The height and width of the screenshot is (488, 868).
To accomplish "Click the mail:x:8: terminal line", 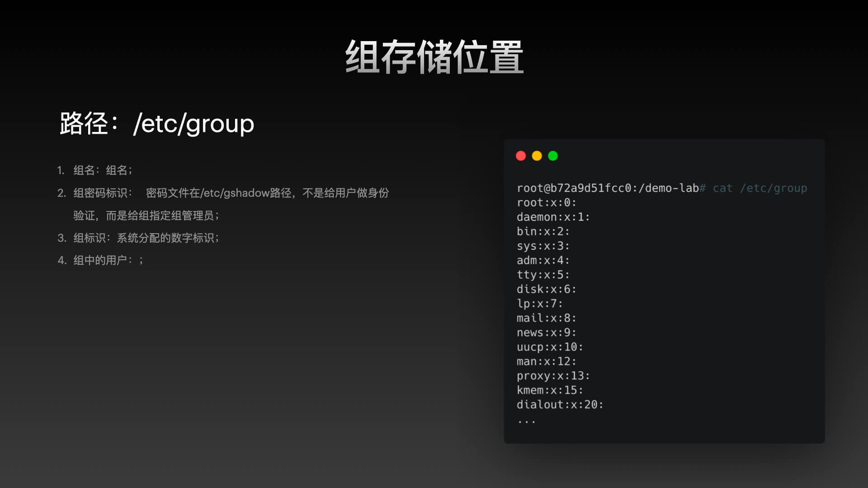I will tap(546, 318).
